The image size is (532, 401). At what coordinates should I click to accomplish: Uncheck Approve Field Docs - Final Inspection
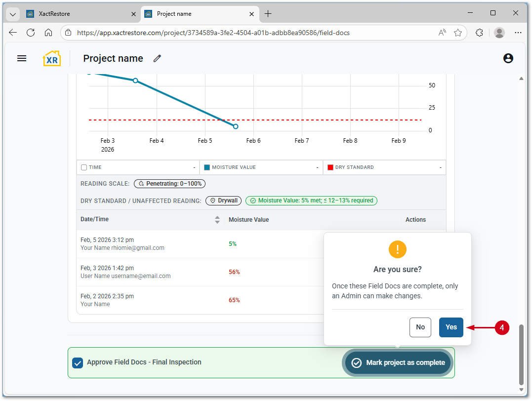[78, 363]
